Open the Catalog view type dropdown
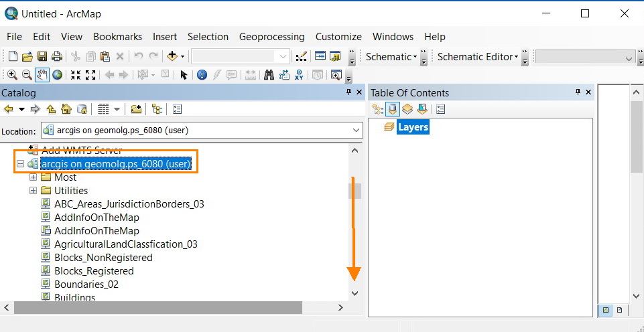 pos(117,109)
